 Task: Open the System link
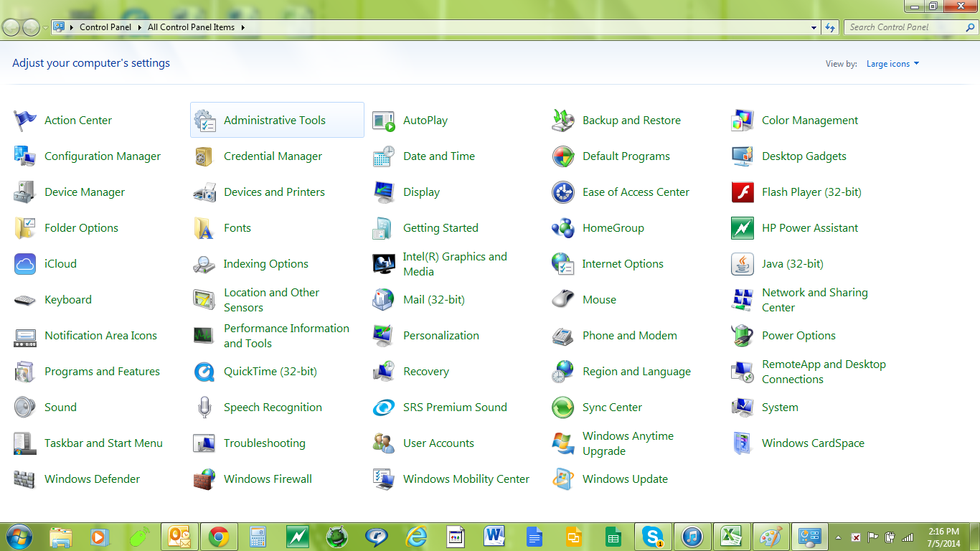pyautogui.click(x=780, y=408)
